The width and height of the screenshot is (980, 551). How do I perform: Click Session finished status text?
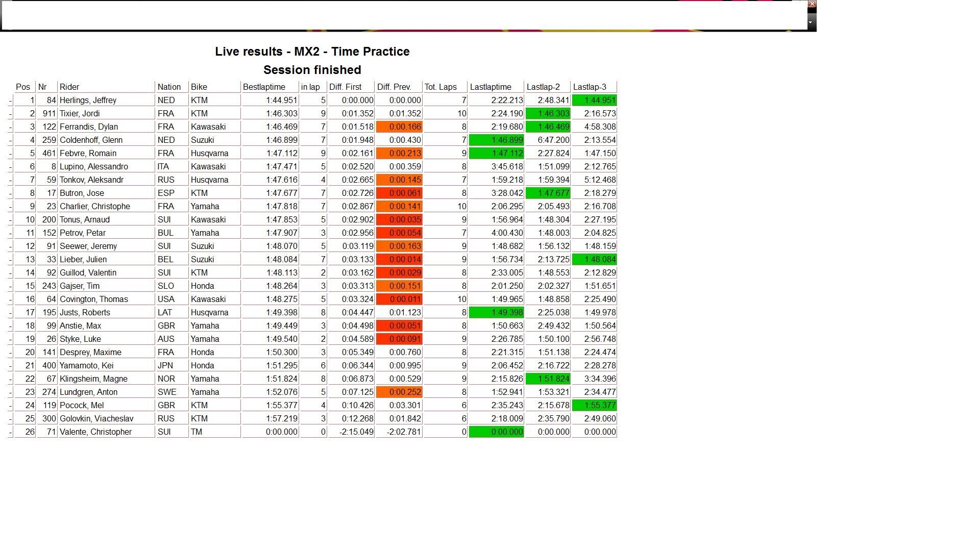click(312, 70)
